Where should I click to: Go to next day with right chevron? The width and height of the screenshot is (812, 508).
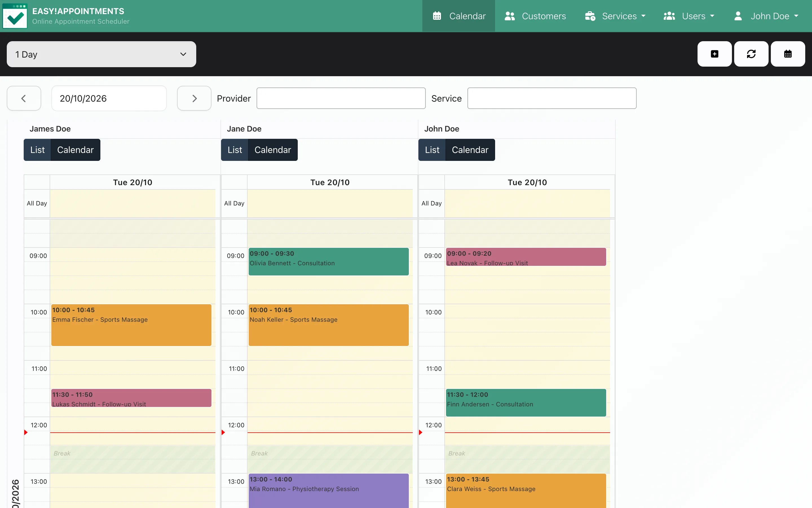[x=194, y=98]
